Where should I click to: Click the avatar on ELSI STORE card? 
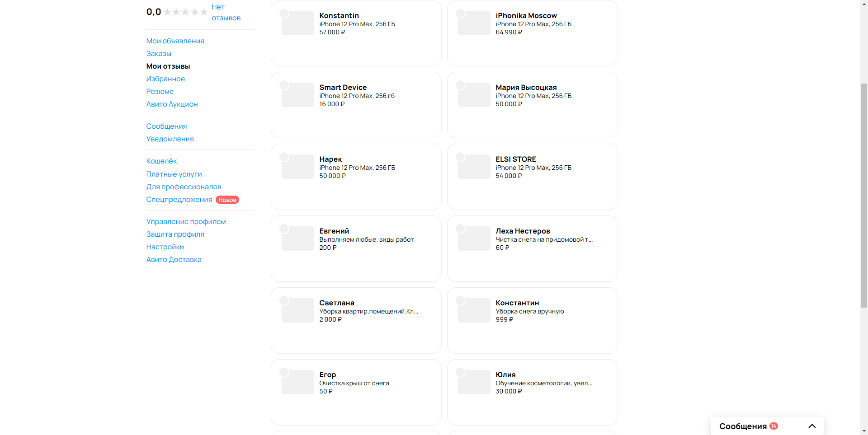(x=460, y=157)
